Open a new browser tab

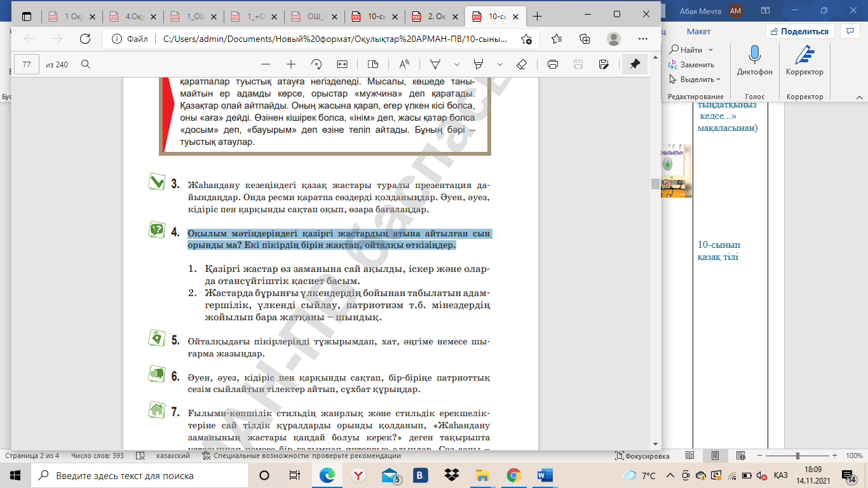tap(538, 16)
